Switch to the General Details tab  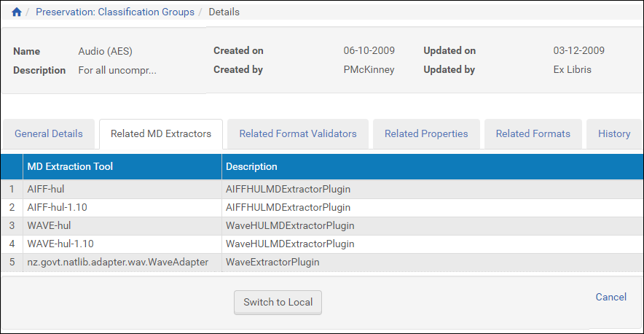pyautogui.click(x=49, y=134)
